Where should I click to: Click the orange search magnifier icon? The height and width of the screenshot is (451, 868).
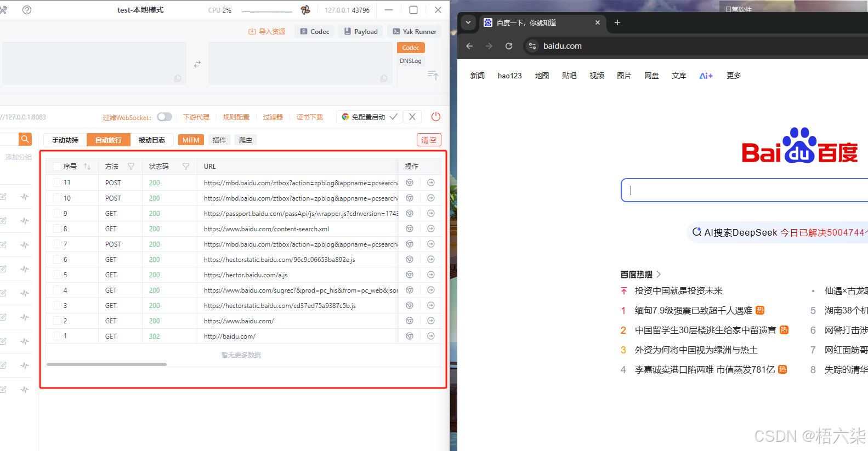tap(25, 139)
